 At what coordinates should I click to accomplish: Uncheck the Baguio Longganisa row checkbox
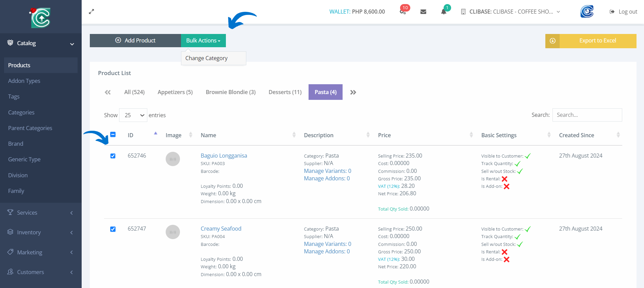113,156
